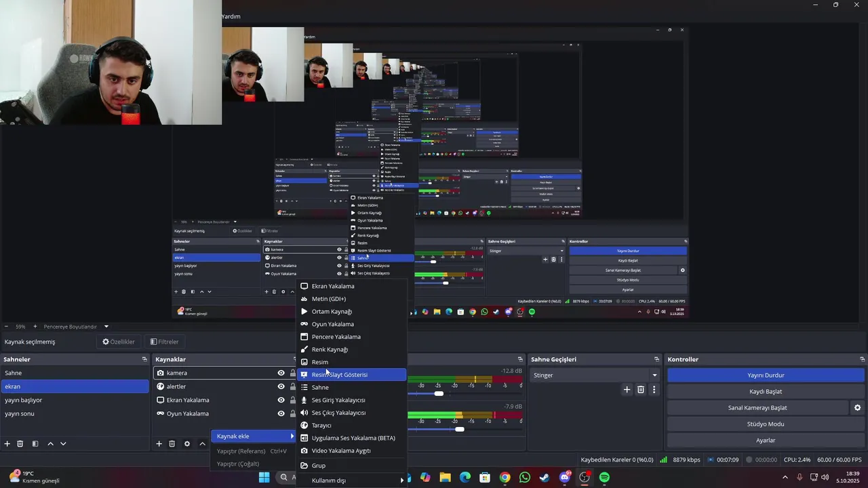
Task: Undock the Sahne Geçişleri panel
Action: (656, 359)
